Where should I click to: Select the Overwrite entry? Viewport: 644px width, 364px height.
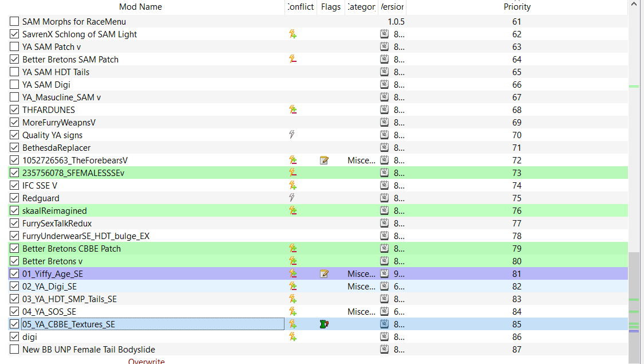point(146,361)
